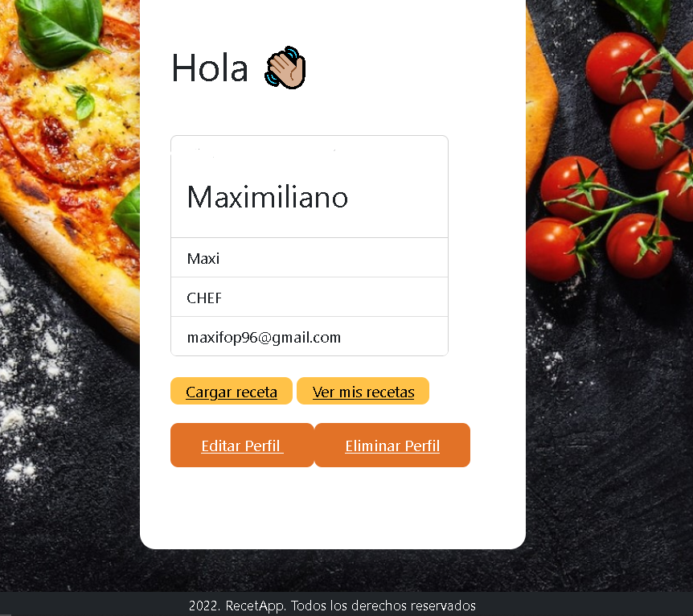Click the cherry tomatoes on the right
The width and height of the screenshot is (693, 616).
pos(619,168)
